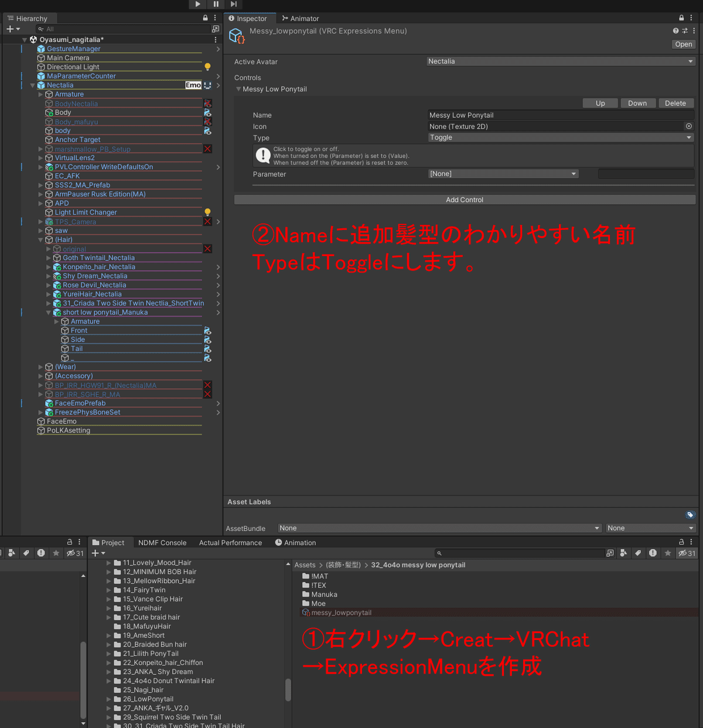Open the !MAT folder in Project
This screenshot has width=703, height=728.
tap(319, 576)
